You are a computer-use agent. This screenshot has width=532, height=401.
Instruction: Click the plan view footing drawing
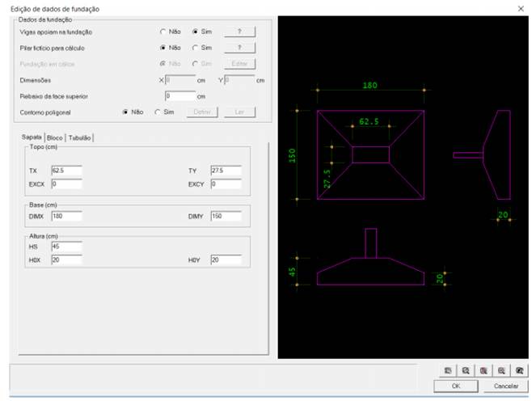370,154
